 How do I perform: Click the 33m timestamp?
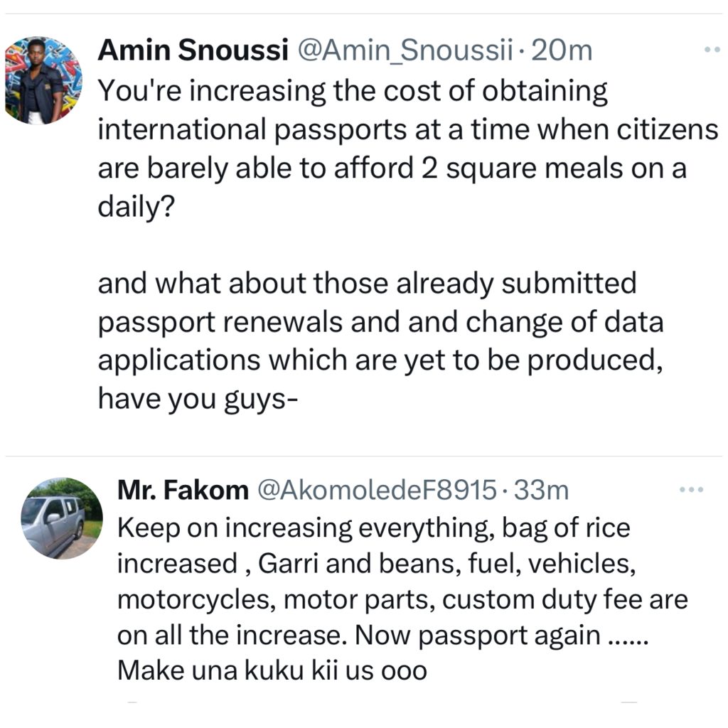[541, 490]
